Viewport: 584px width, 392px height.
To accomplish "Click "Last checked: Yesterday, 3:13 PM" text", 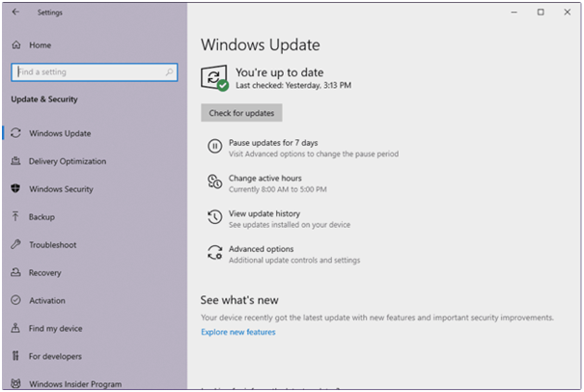I will coord(293,85).
